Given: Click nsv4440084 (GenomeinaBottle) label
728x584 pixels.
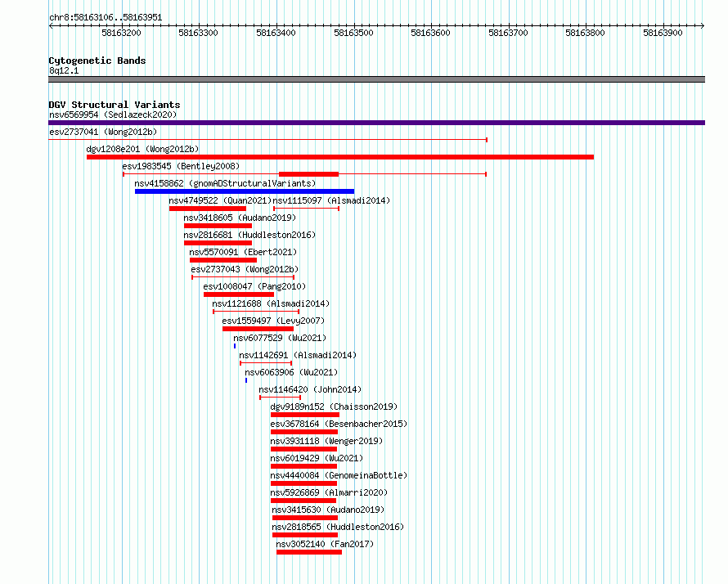Looking at the screenshot, I should pos(339,475).
